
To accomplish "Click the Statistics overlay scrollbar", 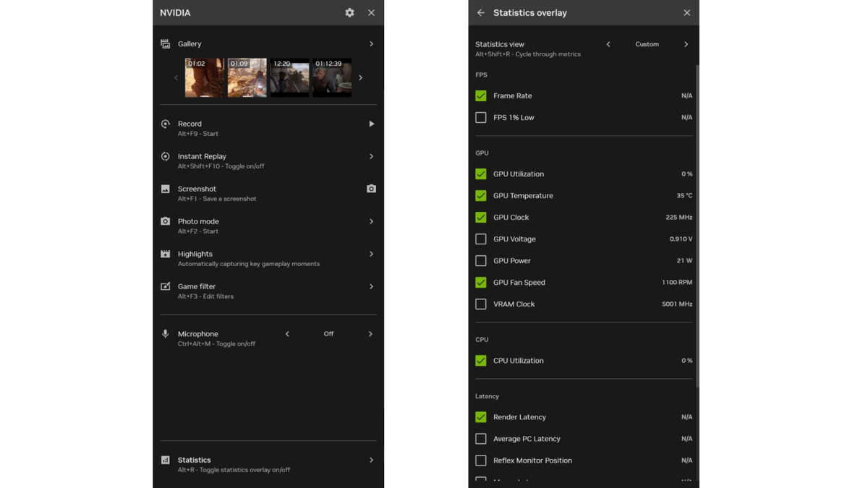I will click(698, 226).
